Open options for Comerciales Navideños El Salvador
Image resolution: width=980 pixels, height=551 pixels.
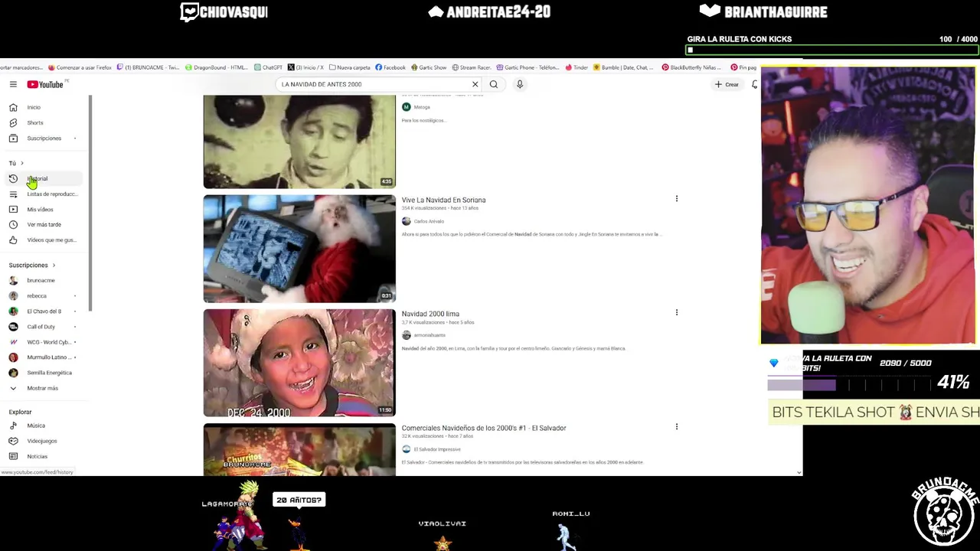(x=677, y=426)
